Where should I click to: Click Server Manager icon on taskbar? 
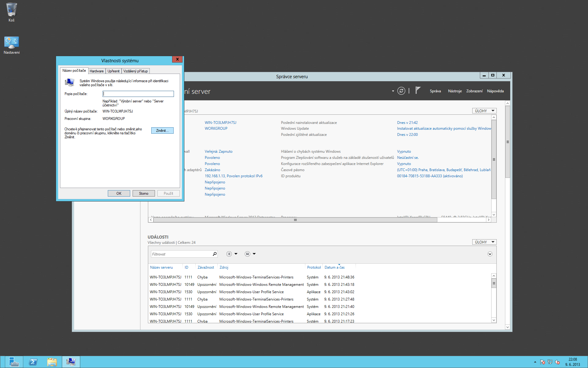(x=14, y=362)
